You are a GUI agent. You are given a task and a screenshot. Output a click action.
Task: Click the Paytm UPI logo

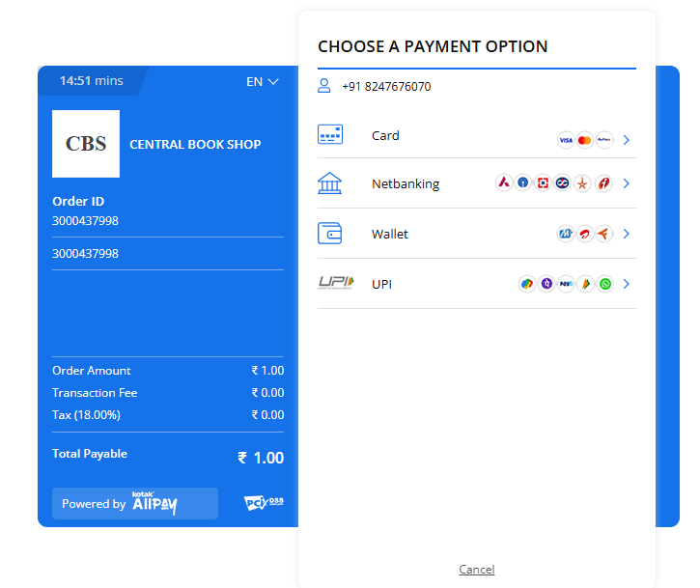567,284
